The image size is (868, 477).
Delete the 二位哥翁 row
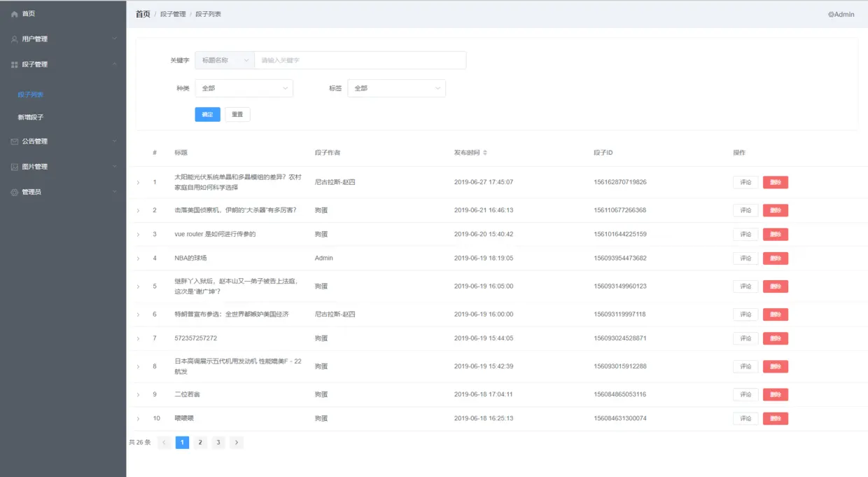tap(776, 394)
